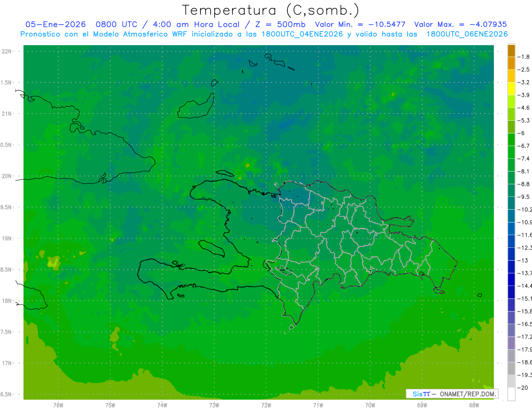Pick the white bottom swatch in color bar

pos(511,394)
